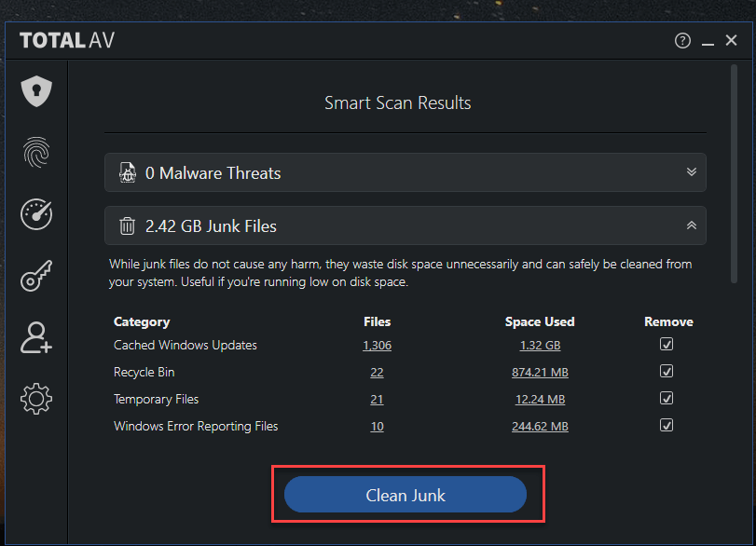Click the 1.32 GB space used link
Image resolution: width=756 pixels, height=546 pixels.
(540, 346)
